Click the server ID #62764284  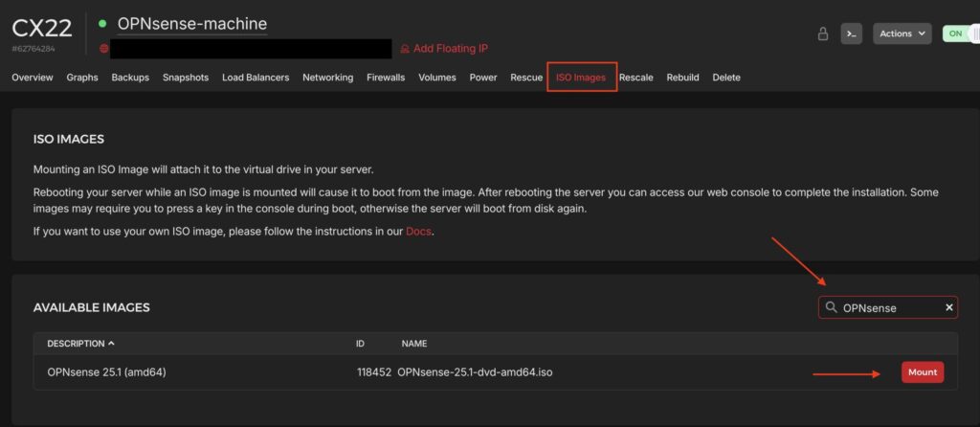click(x=33, y=48)
